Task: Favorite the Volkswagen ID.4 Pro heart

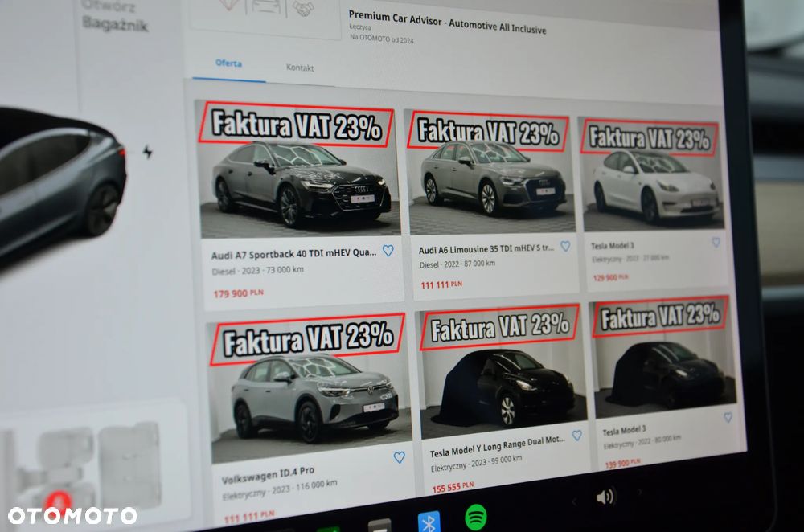Action: [400, 456]
